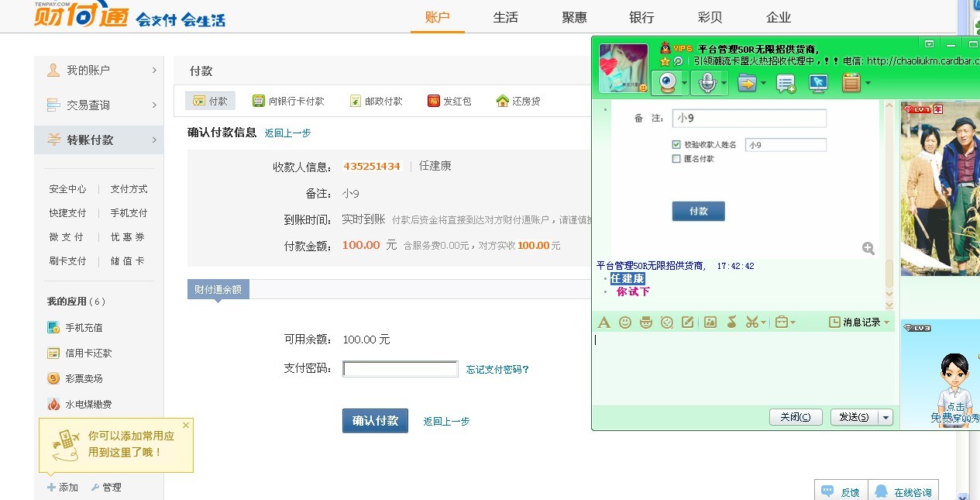Click the 关闭(C) close button in QQ chat
The width and height of the screenshot is (980, 500).
pyautogui.click(x=796, y=417)
